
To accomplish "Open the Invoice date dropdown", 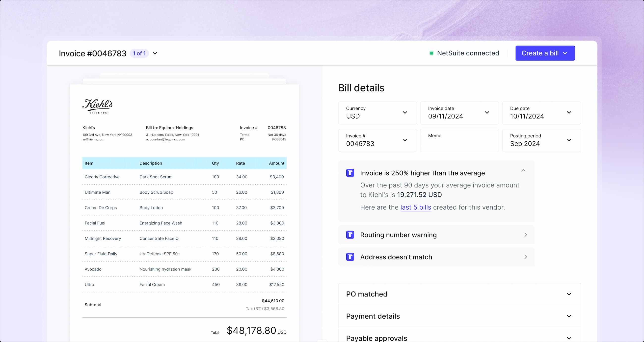I will point(459,113).
